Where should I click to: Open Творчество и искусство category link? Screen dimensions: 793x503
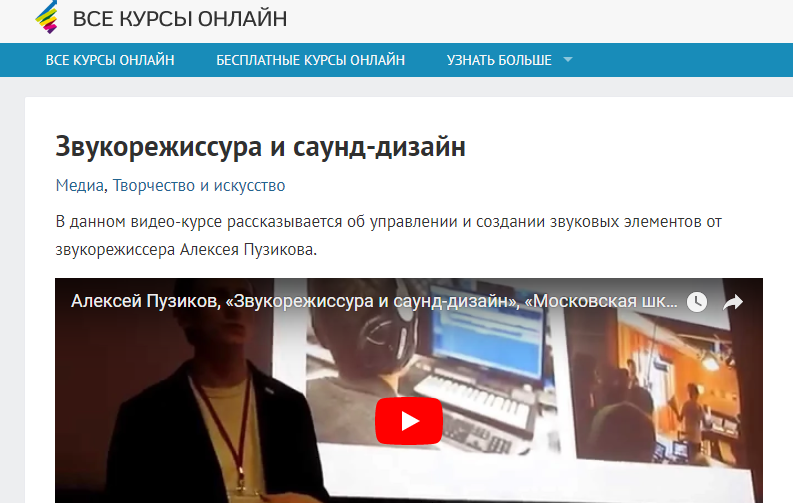199,186
